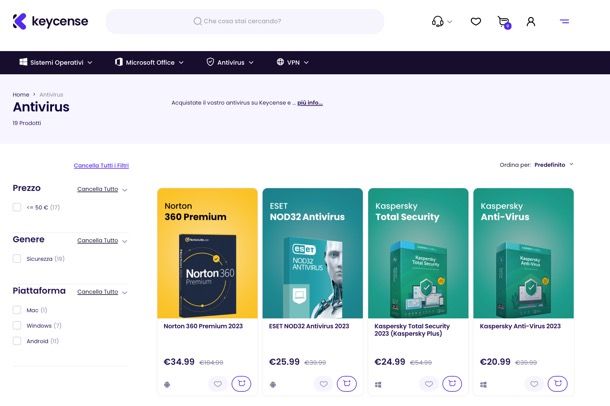Click the €25.99 price
This screenshot has height=406, width=610.
pos(284,362)
